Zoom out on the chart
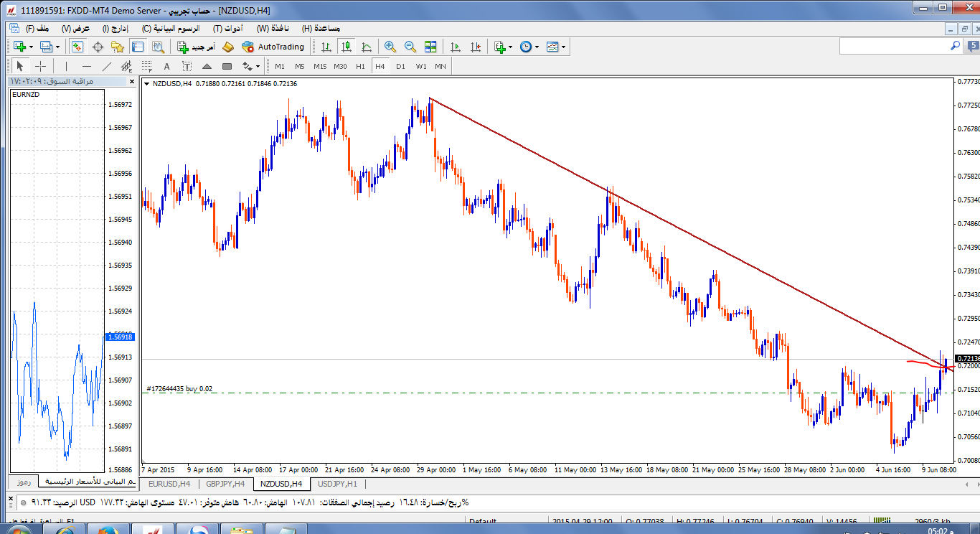The height and width of the screenshot is (534, 980). coord(410,47)
